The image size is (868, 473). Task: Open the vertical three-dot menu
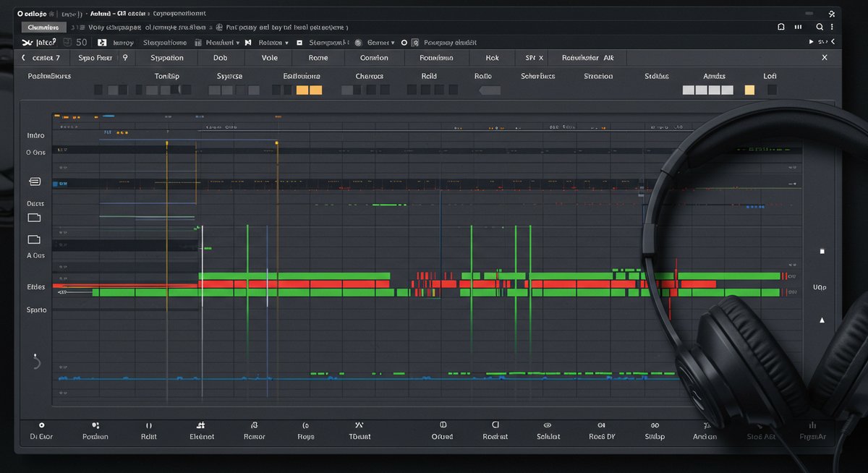[830, 27]
